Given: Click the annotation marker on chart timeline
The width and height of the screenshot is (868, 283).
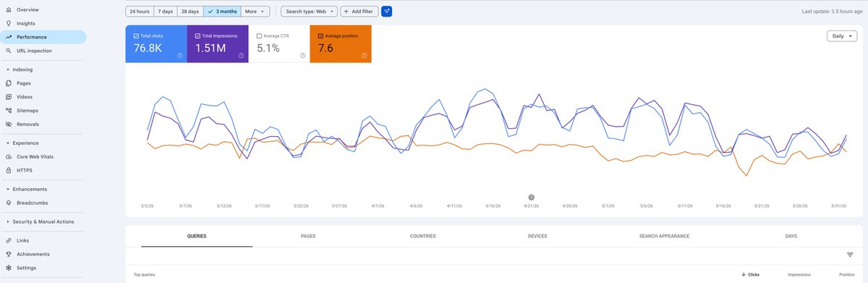Looking at the screenshot, I should (x=532, y=197).
